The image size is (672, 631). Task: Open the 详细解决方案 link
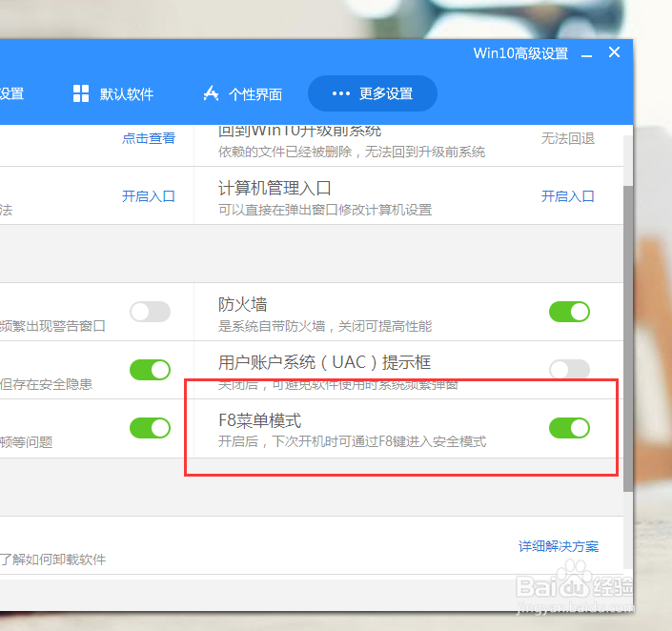pyautogui.click(x=559, y=546)
